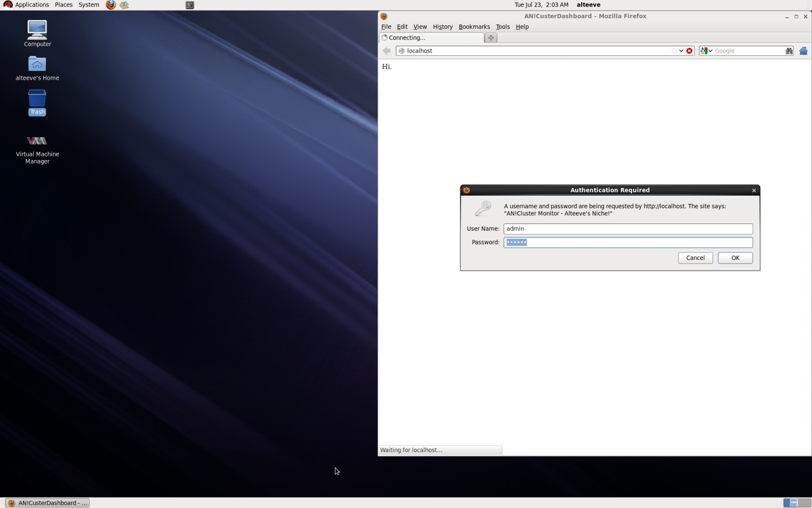Click the User Name field containing admin

(x=627, y=229)
